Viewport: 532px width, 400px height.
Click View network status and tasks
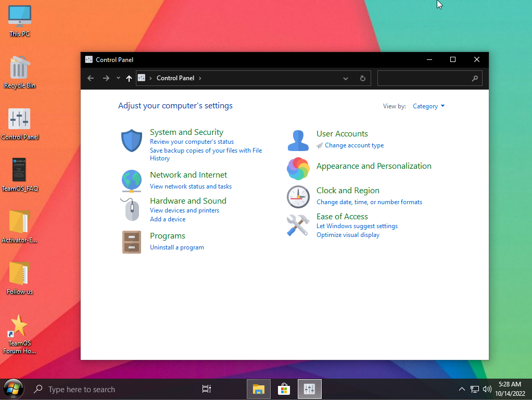tap(191, 186)
